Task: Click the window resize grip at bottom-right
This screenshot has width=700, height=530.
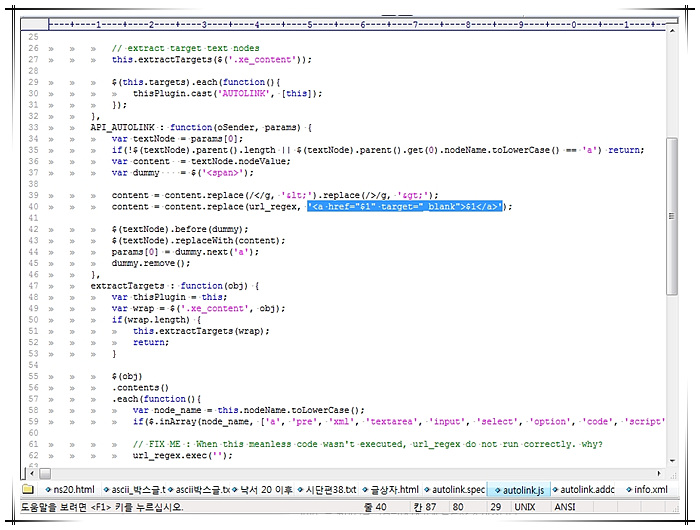Action: (674, 508)
